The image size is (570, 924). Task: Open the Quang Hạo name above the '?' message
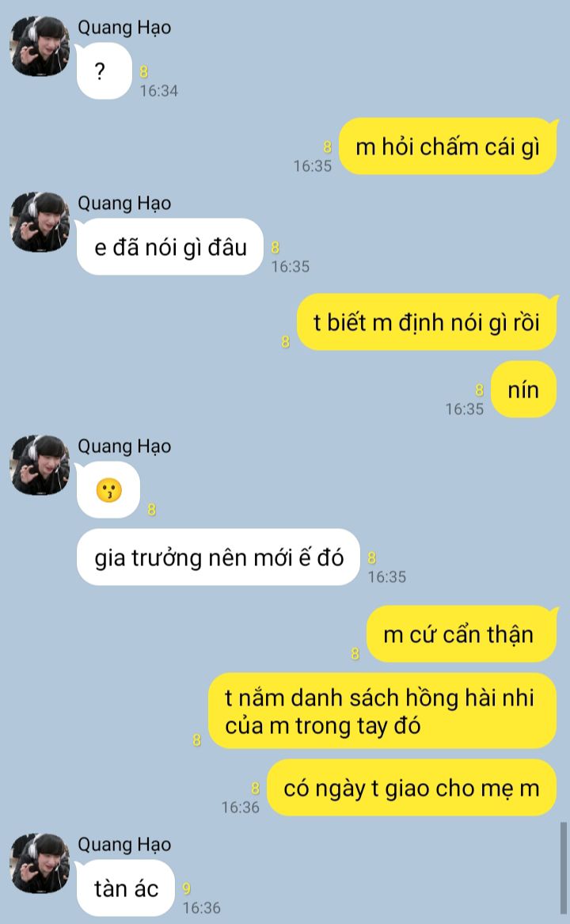click(124, 27)
